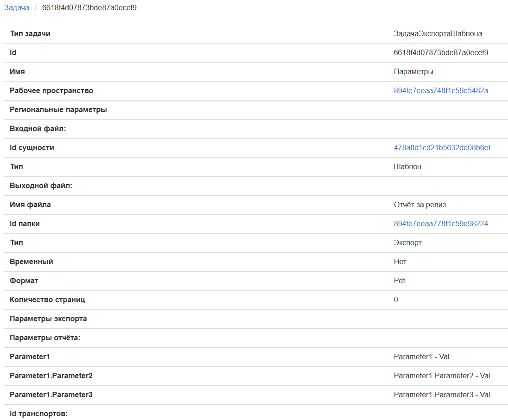Select the Id папки label
This screenshot has width=508, height=420.
pos(25,223)
